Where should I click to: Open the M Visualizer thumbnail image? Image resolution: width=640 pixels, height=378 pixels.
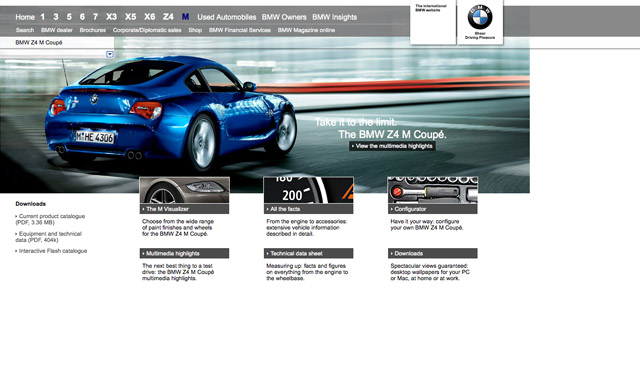(x=184, y=190)
